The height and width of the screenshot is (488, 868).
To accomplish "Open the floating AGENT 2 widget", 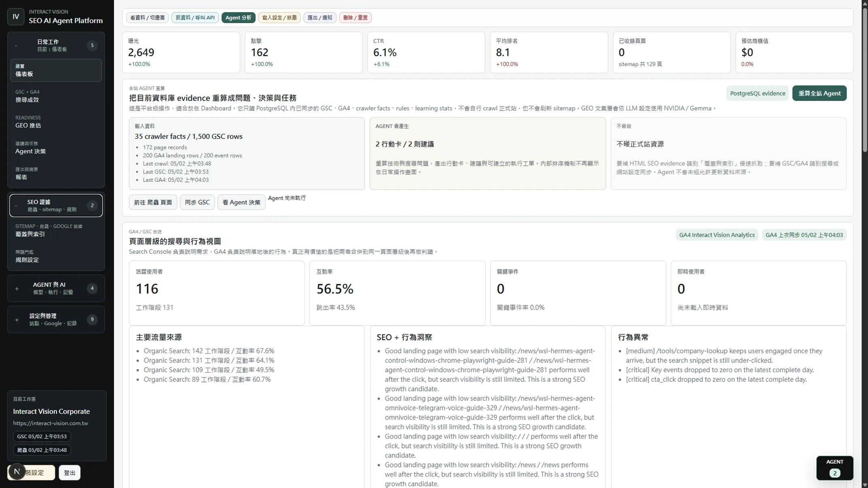I will [834, 468].
